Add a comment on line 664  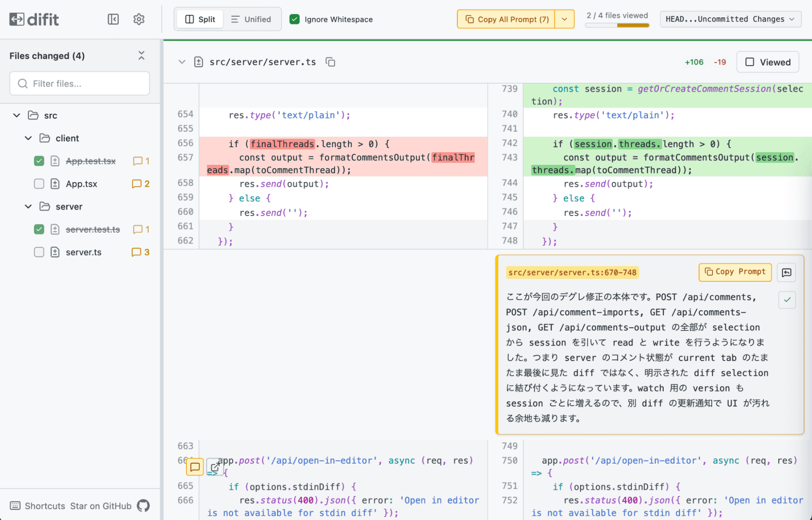195,467
